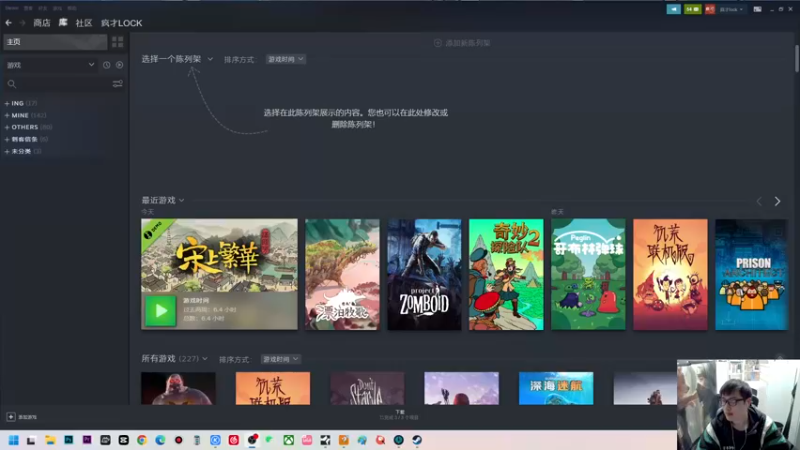Open the green notifications counter button

(x=692, y=9)
